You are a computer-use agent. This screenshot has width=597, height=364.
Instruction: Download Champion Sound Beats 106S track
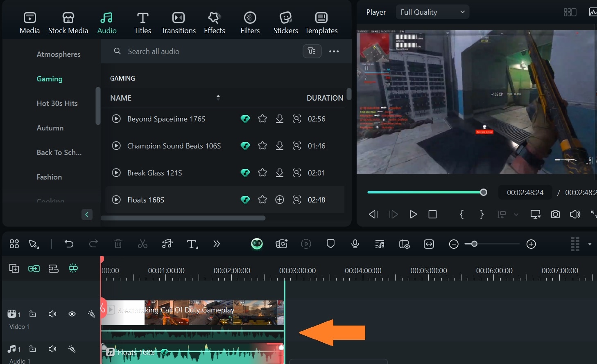point(280,146)
